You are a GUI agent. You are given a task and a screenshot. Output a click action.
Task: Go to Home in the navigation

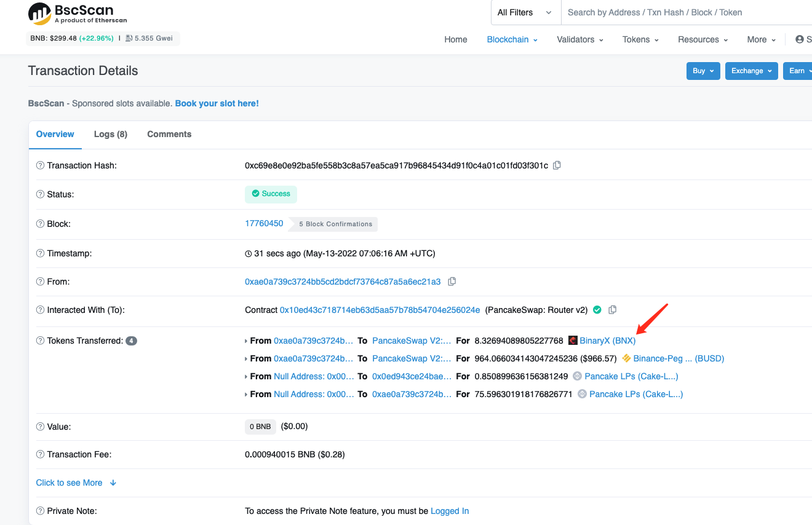tap(456, 39)
